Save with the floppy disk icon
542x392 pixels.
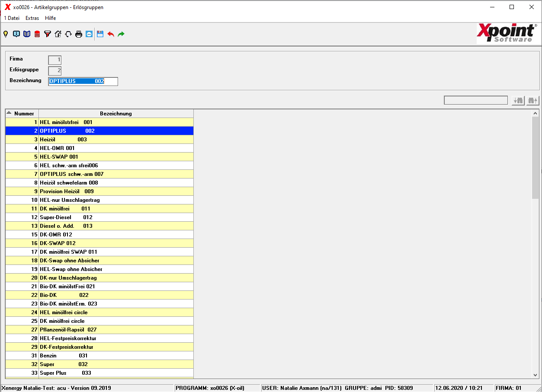[100, 34]
